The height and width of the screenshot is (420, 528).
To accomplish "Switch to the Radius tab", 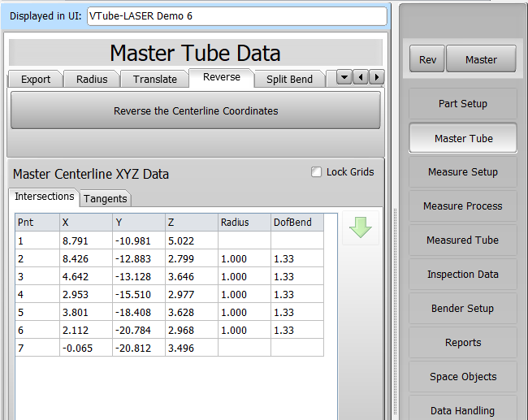I will click(92, 79).
